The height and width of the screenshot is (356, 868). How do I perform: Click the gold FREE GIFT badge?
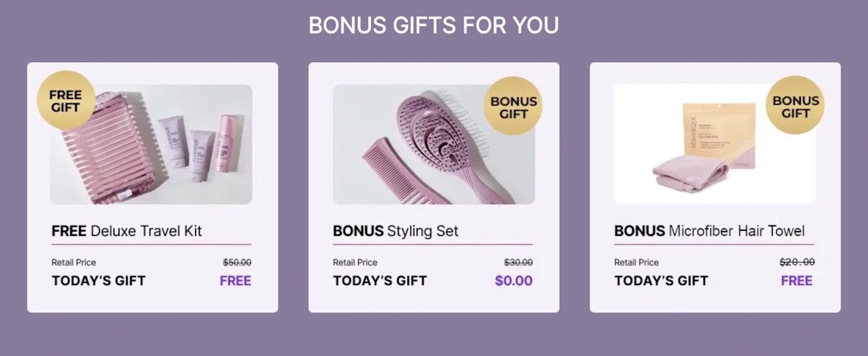pos(66,101)
